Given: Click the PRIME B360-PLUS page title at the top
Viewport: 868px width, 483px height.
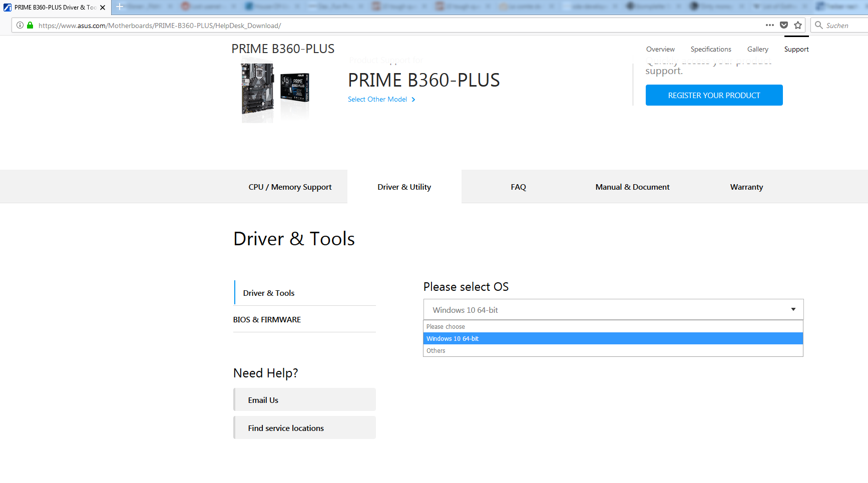Looking at the screenshot, I should pos(283,49).
